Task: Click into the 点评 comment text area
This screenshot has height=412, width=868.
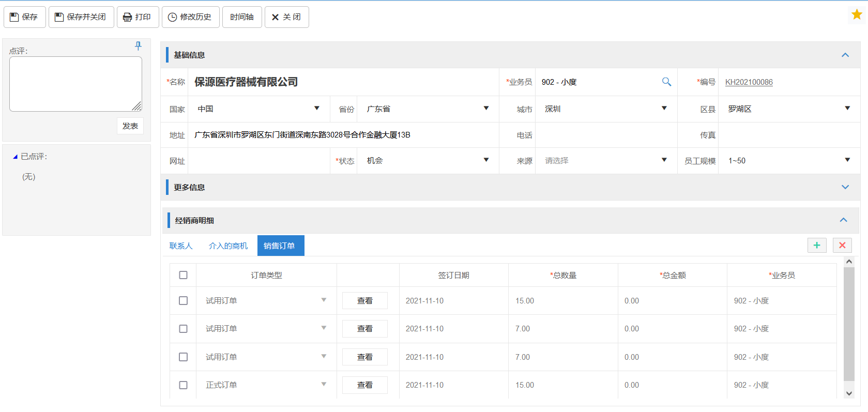Action: tap(75, 84)
